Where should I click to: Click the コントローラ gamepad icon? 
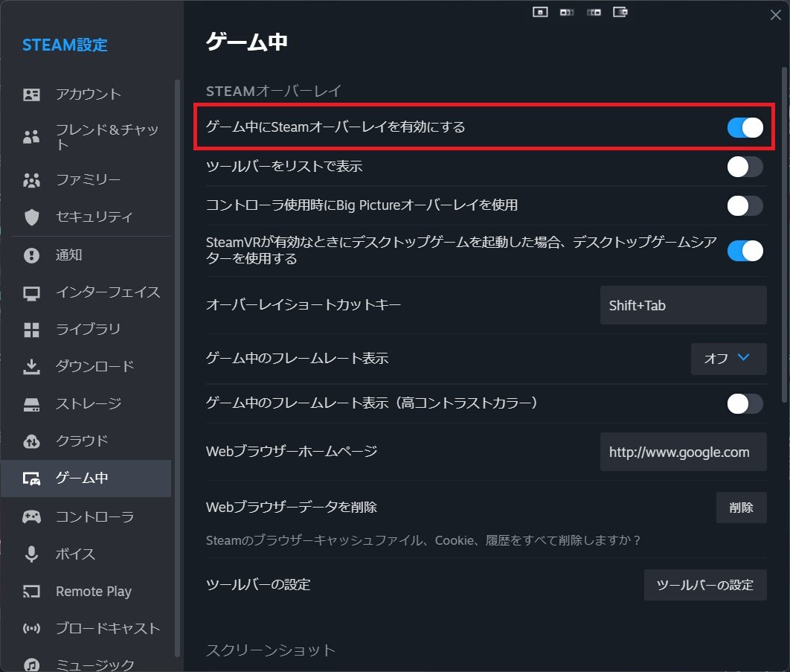point(31,516)
